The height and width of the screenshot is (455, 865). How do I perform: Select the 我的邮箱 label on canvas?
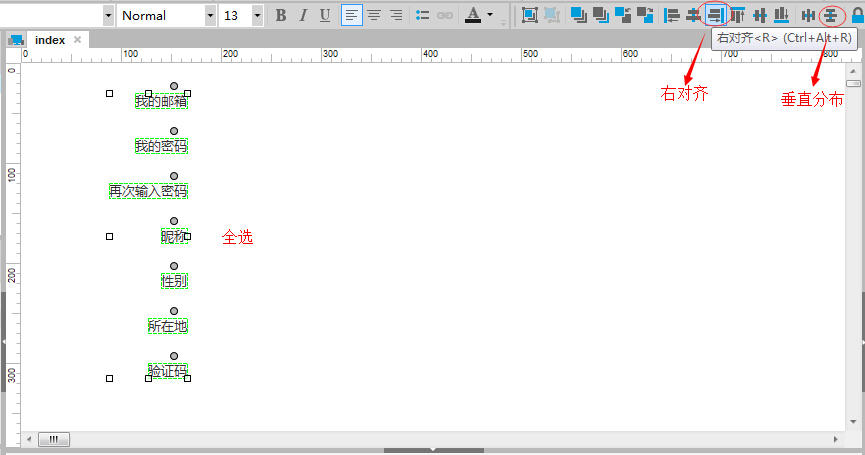[x=161, y=101]
